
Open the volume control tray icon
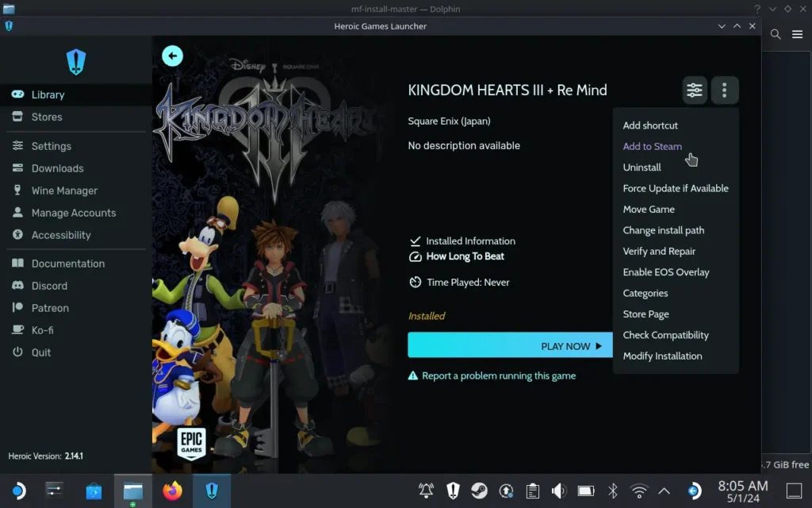559,491
